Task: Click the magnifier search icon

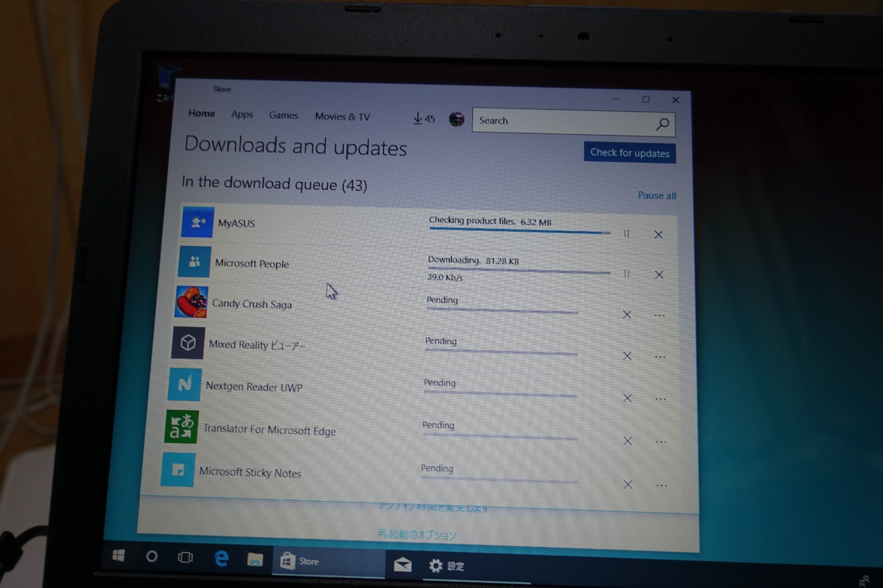Action: [x=663, y=124]
